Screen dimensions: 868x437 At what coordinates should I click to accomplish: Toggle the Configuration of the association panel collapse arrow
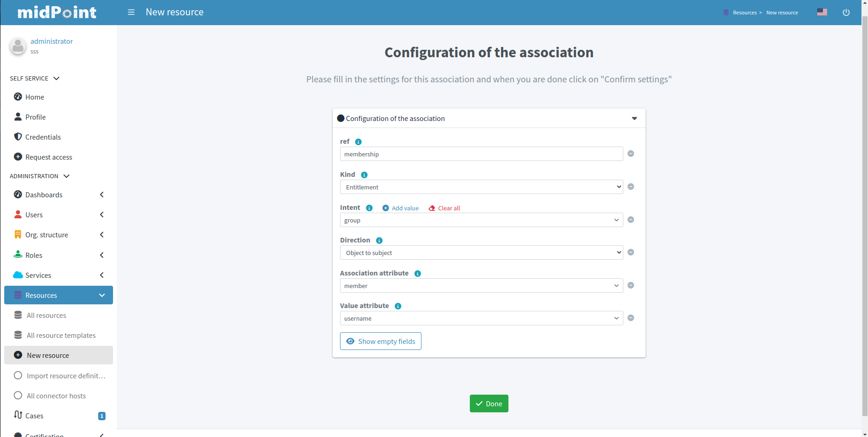pyautogui.click(x=634, y=118)
